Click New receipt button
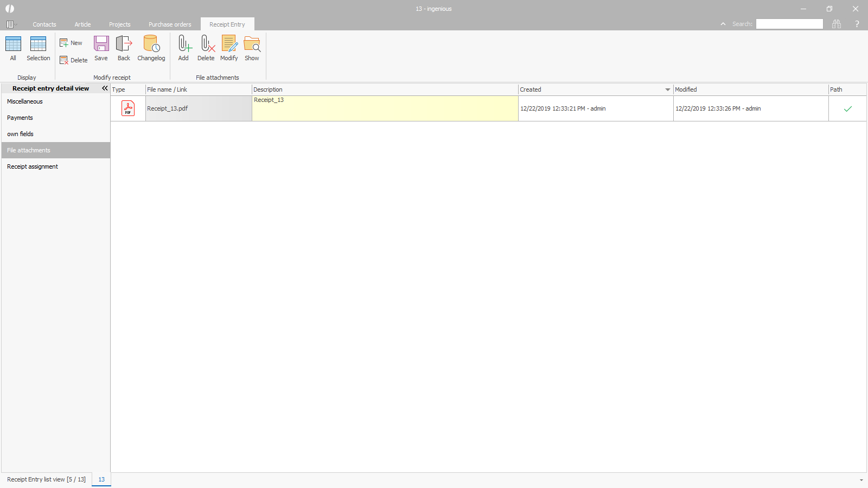 click(71, 43)
